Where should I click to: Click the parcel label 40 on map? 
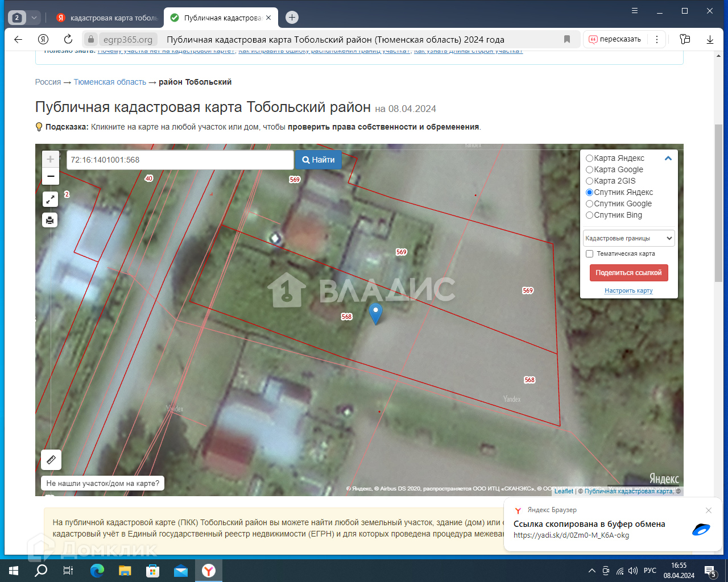click(x=149, y=178)
